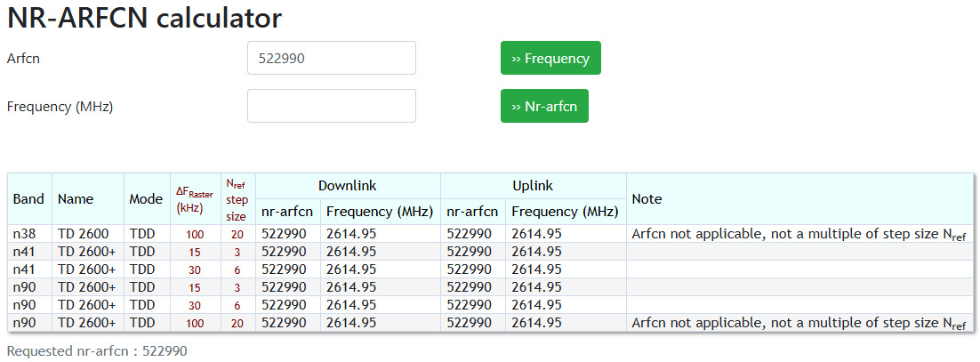This screenshot has height=362, width=980.
Task: Click the NR-ARFCN calculator heading
Action: click(x=144, y=17)
